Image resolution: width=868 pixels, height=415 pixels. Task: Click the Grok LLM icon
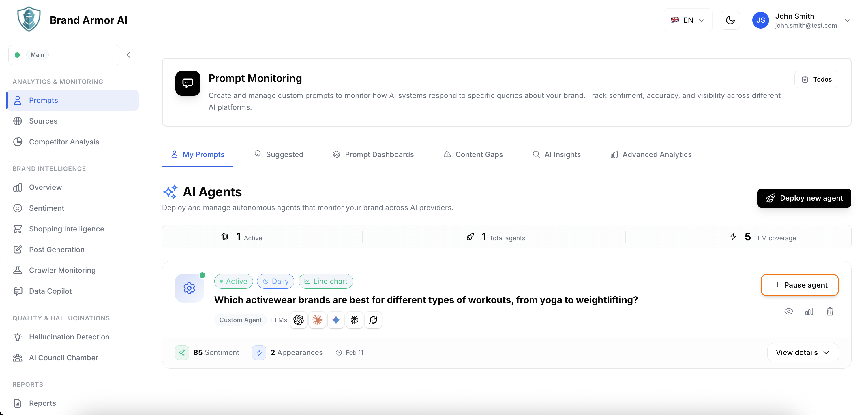click(373, 320)
